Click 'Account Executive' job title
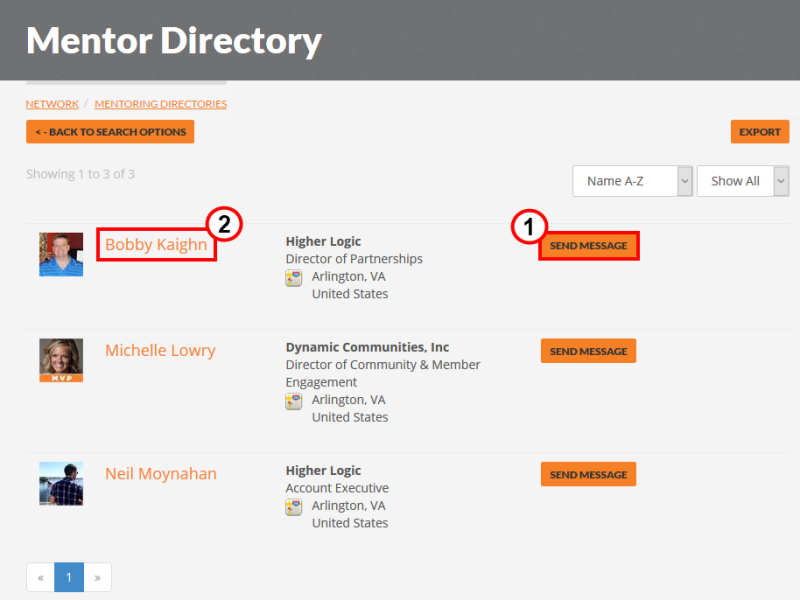 coord(337,488)
